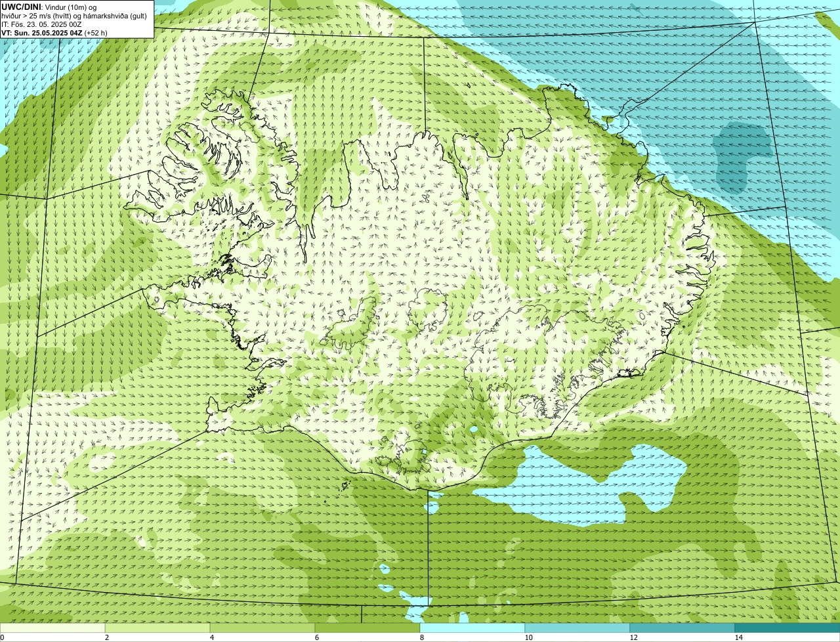
Task: Pick the 10–12 turquoise legend swatch
Action: click(577, 628)
